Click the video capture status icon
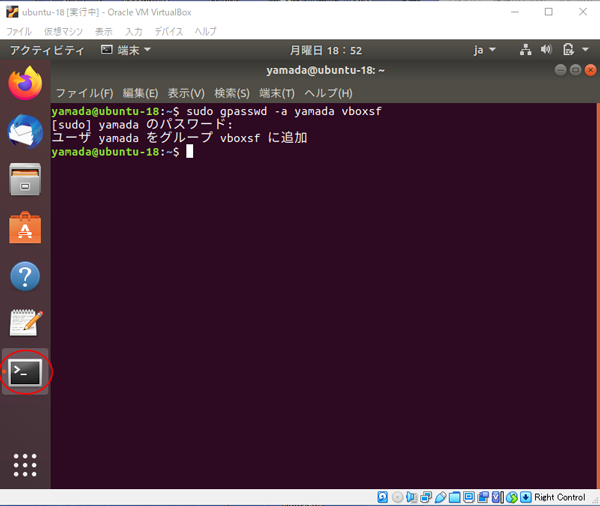The height and width of the screenshot is (506, 600). click(483, 497)
